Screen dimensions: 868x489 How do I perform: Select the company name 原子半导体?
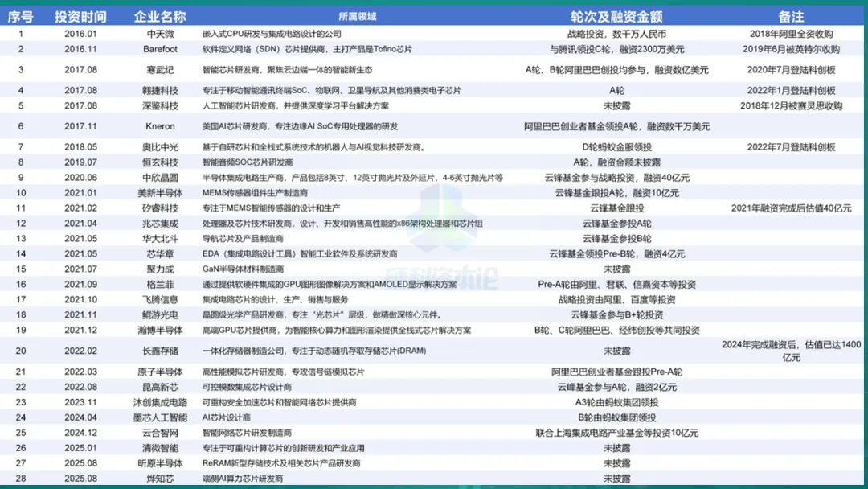[160, 371]
